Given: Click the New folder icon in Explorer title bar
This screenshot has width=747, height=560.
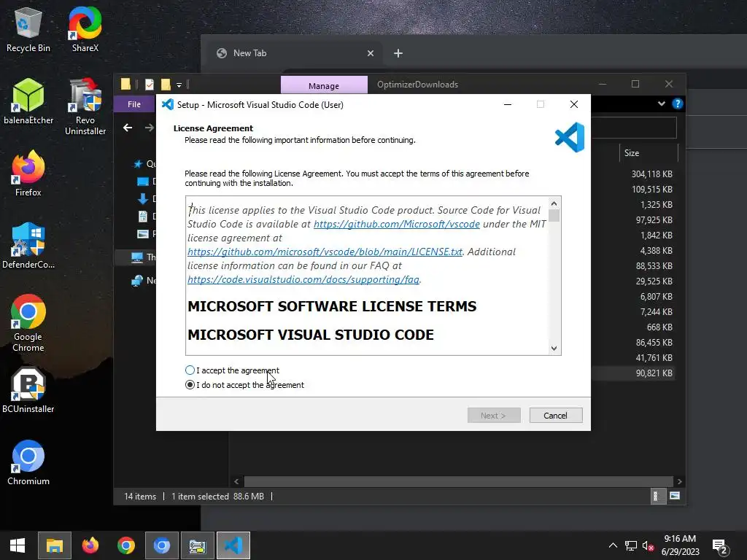Looking at the screenshot, I should point(166,85).
